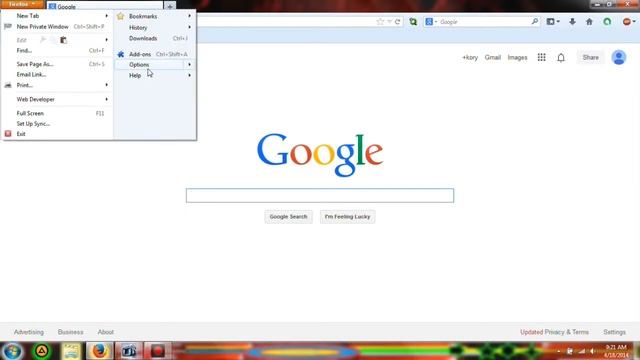Click the Paste clipboard icon in Edit row
Viewport: 640px width, 360px height.
(x=63, y=40)
